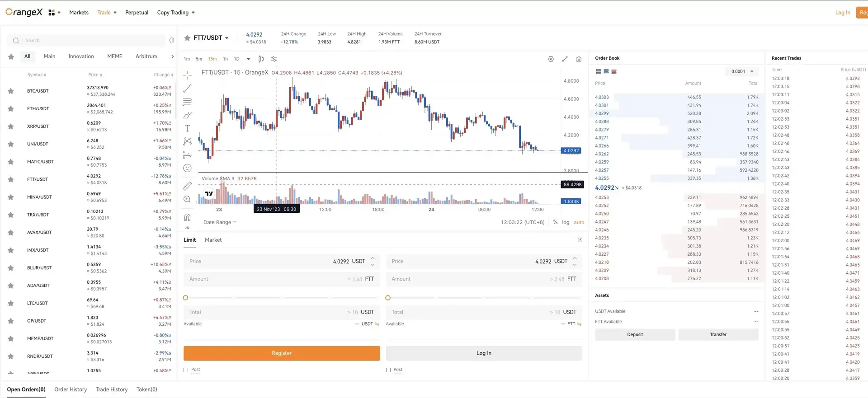Image resolution: width=868 pixels, height=398 pixels.
Task: Click the orange Register button
Action: click(x=282, y=353)
